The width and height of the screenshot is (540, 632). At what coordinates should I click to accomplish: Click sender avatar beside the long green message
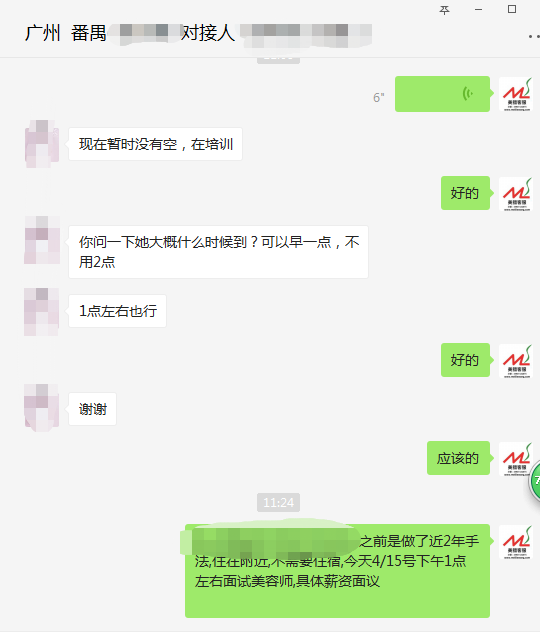[x=516, y=542]
